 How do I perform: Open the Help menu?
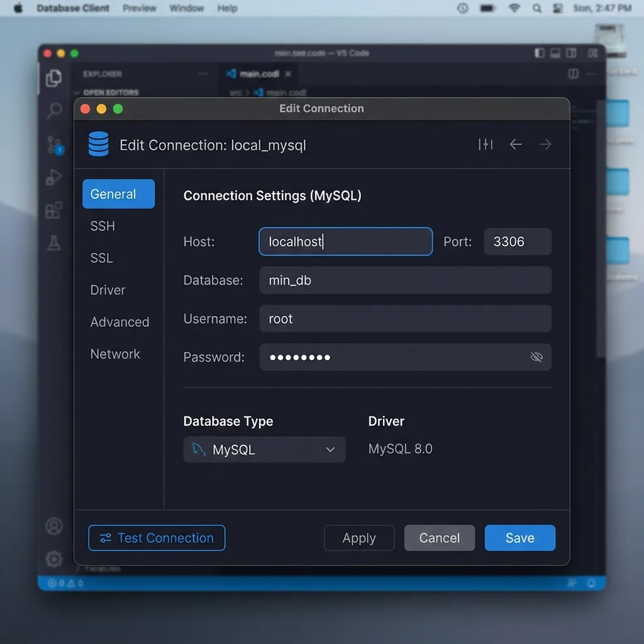point(227,8)
